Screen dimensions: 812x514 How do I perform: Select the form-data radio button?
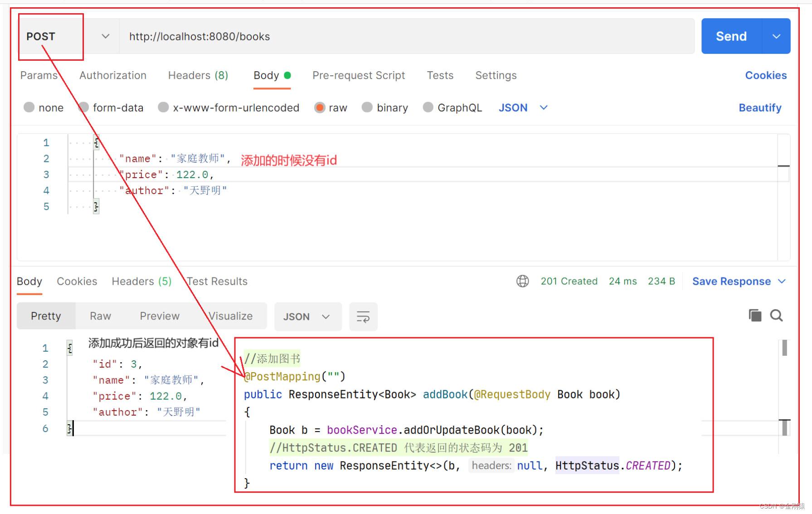coord(83,107)
